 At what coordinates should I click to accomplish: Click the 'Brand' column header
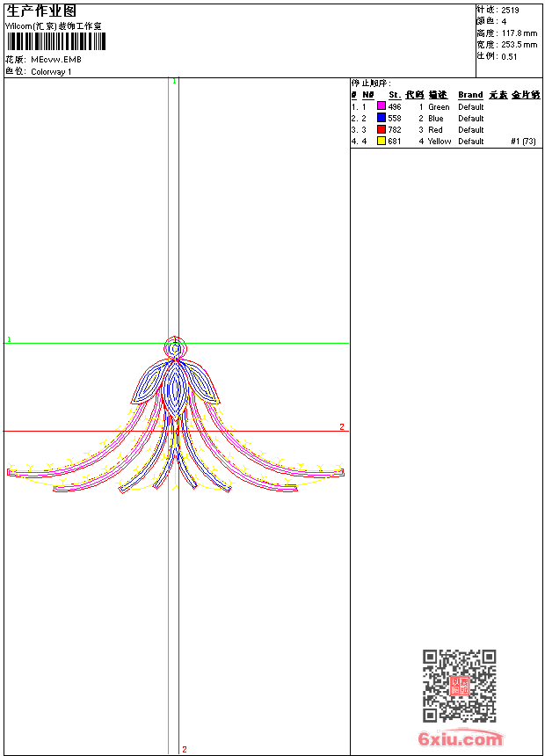(470, 95)
